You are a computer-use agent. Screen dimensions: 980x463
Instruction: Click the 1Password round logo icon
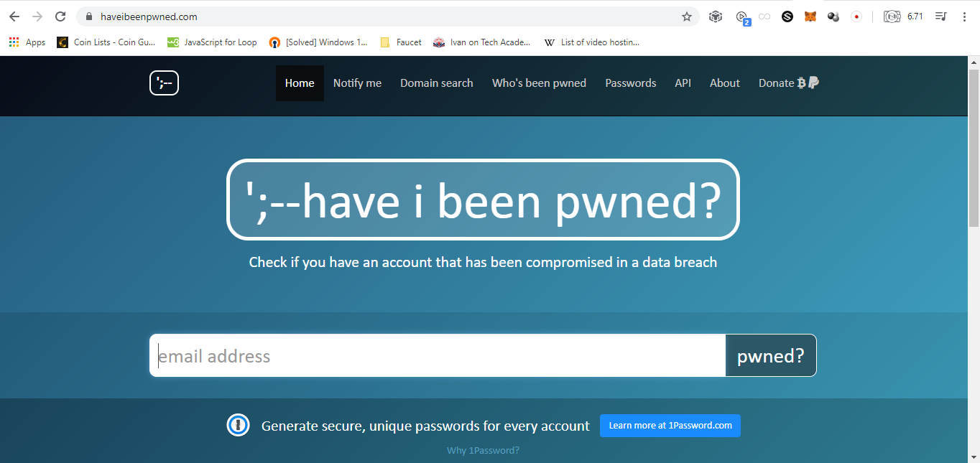238,426
